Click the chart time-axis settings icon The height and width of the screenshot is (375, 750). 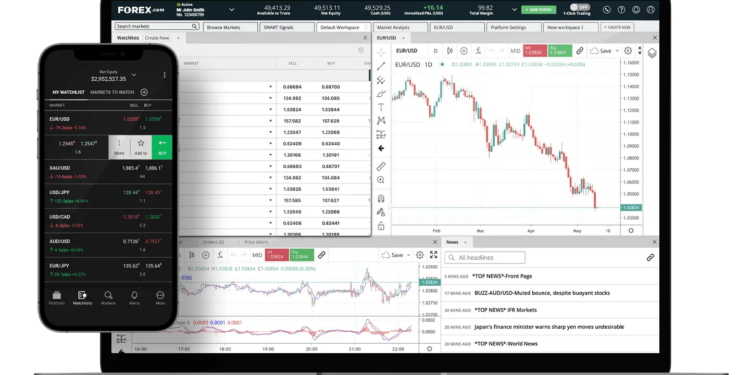point(631,231)
